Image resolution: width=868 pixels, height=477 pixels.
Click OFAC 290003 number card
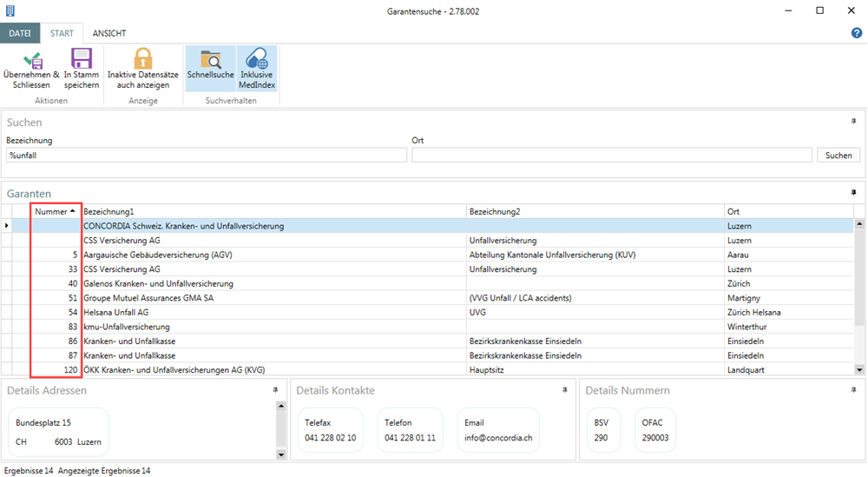655,430
